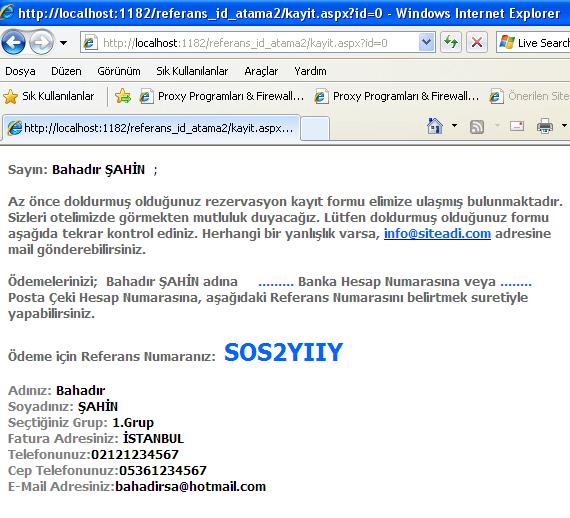This screenshot has width=570, height=518.
Task: Click the Back navigation arrow button
Action: [x=13, y=43]
